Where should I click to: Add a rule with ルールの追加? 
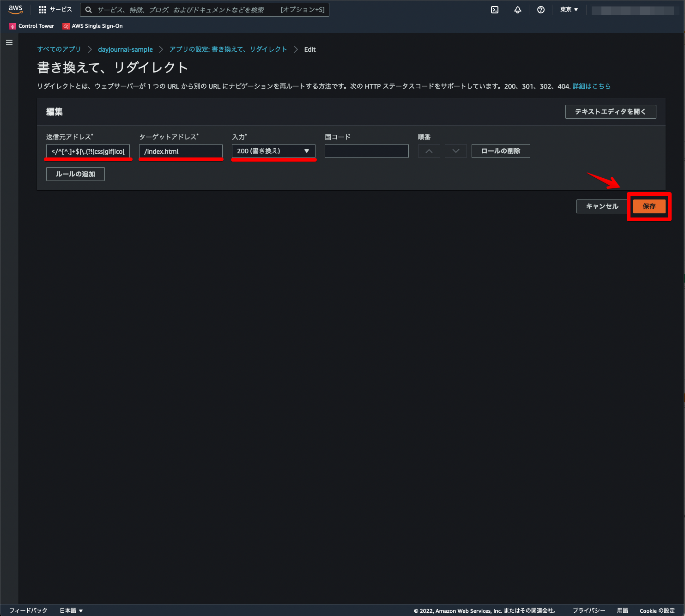75,174
